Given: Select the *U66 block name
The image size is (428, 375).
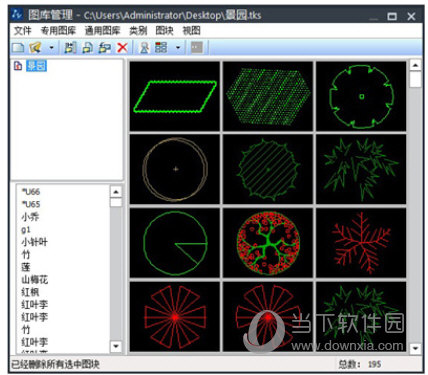Looking at the screenshot, I should pyautogui.click(x=31, y=192).
